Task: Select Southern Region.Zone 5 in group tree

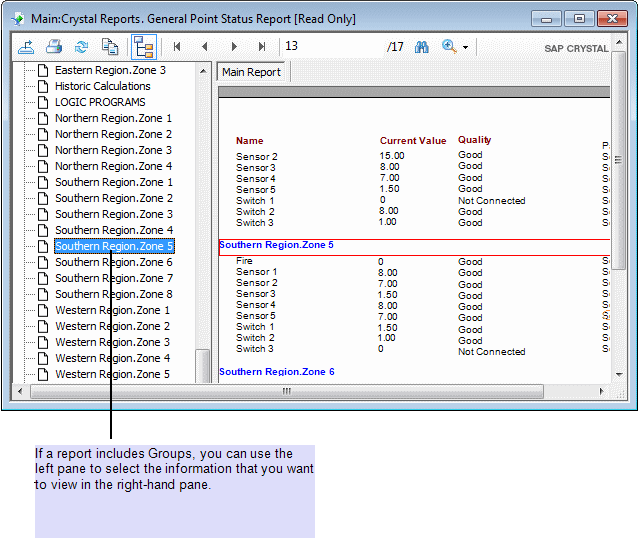Action: tap(113, 246)
